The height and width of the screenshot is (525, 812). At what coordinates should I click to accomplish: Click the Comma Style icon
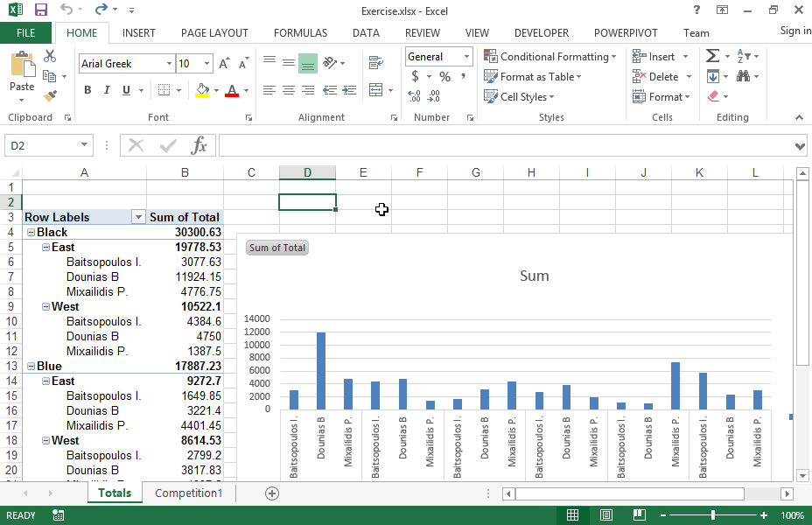463,77
